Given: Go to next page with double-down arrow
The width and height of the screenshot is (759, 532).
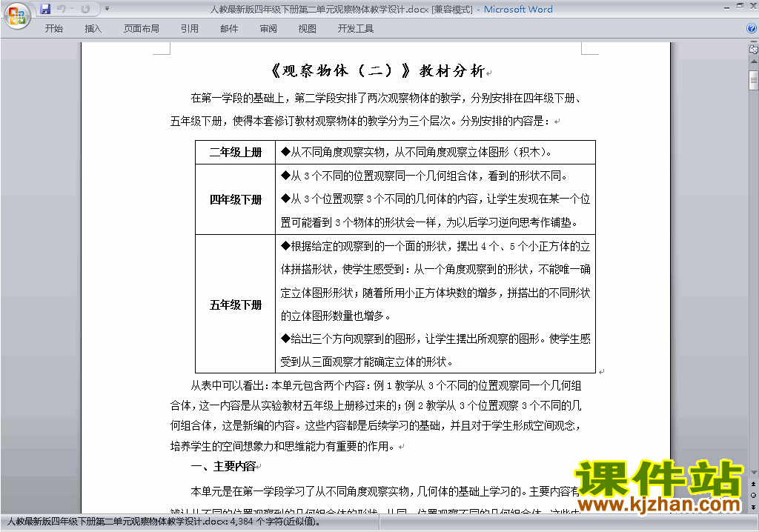Looking at the screenshot, I should 754,507.
